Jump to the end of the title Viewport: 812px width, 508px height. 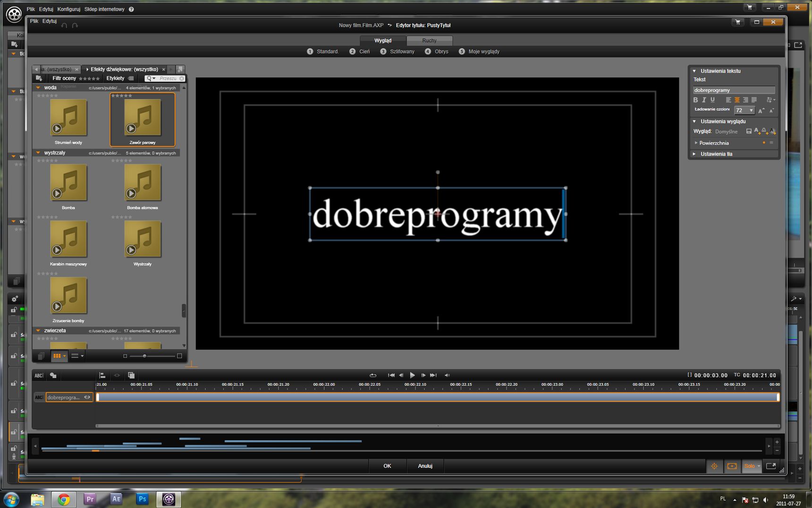click(x=433, y=375)
